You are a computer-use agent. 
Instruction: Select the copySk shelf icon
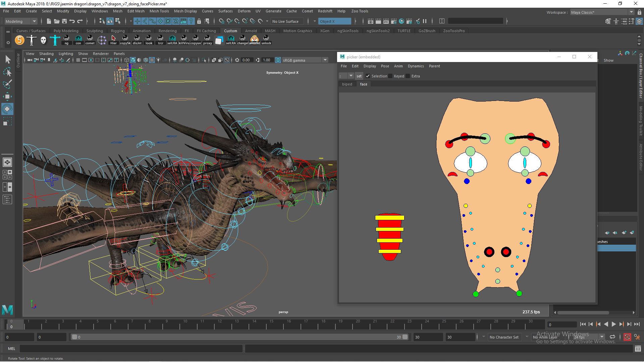125,40
